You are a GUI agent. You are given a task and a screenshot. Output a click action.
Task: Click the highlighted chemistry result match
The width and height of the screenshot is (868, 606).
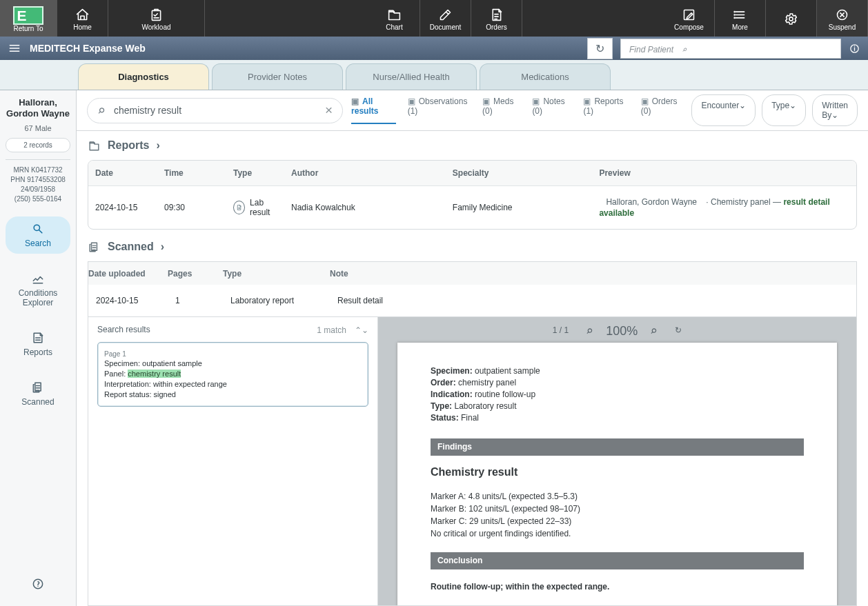[154, 374]
